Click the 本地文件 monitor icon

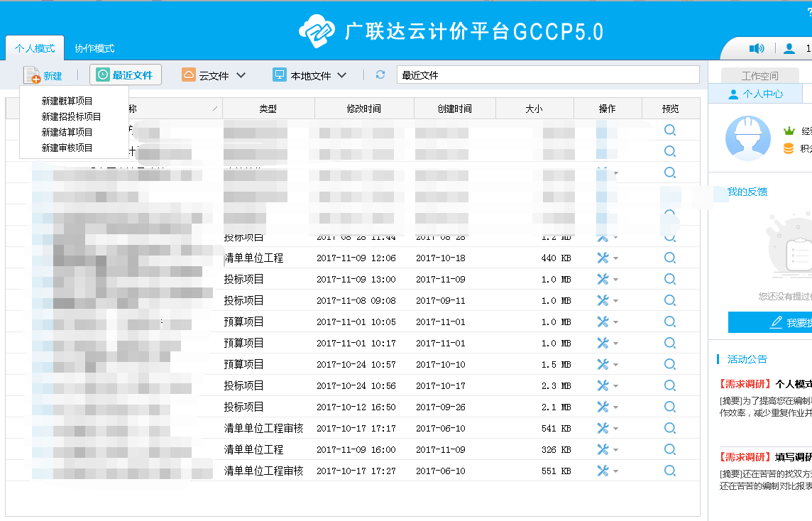pos(280,75)
